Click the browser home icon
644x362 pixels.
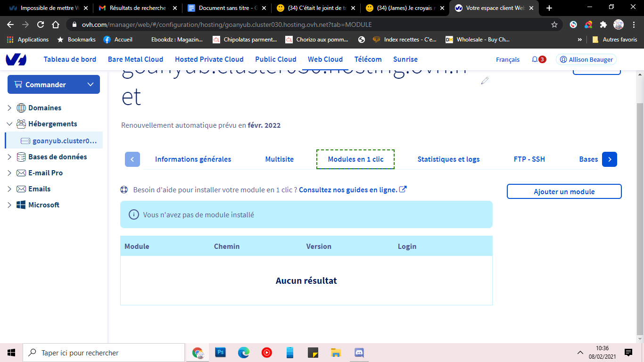tap(56, 25)
